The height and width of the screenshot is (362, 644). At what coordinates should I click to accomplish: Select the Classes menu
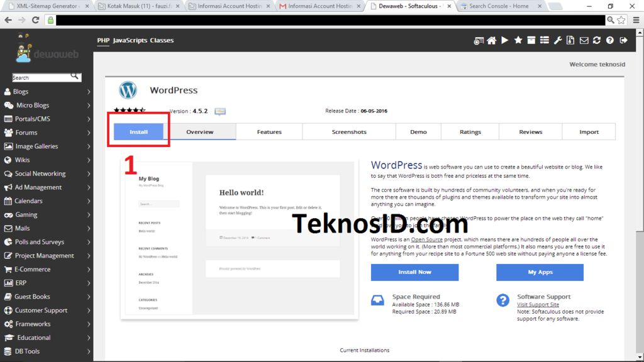162,40
